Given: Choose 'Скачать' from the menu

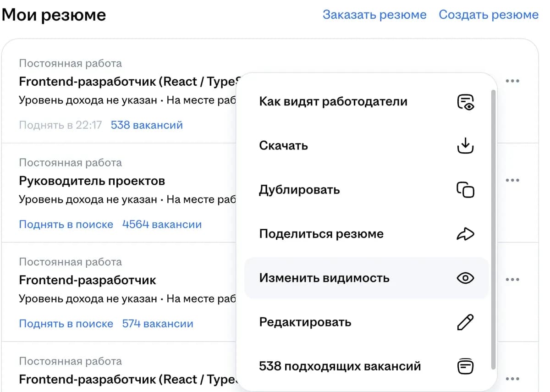Looking at the screenshot, I should [x=367, y=146].
